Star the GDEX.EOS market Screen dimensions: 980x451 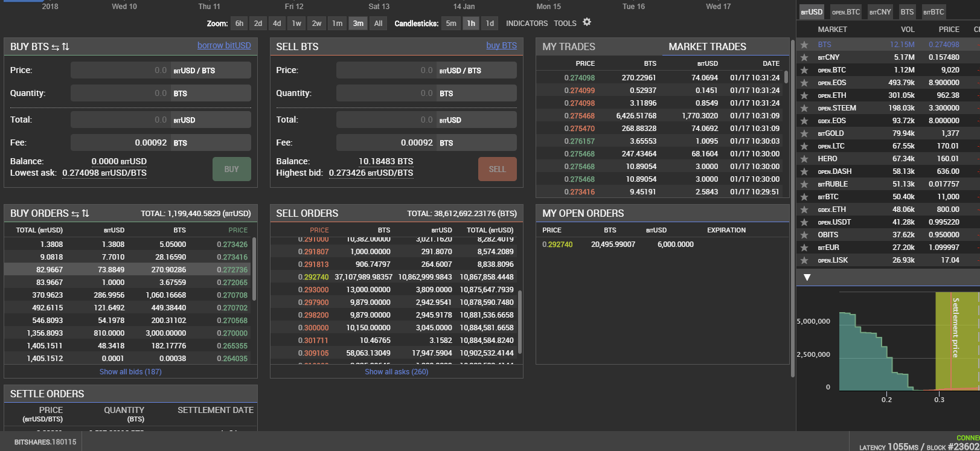pyautogui.click(x=804, y=121)
